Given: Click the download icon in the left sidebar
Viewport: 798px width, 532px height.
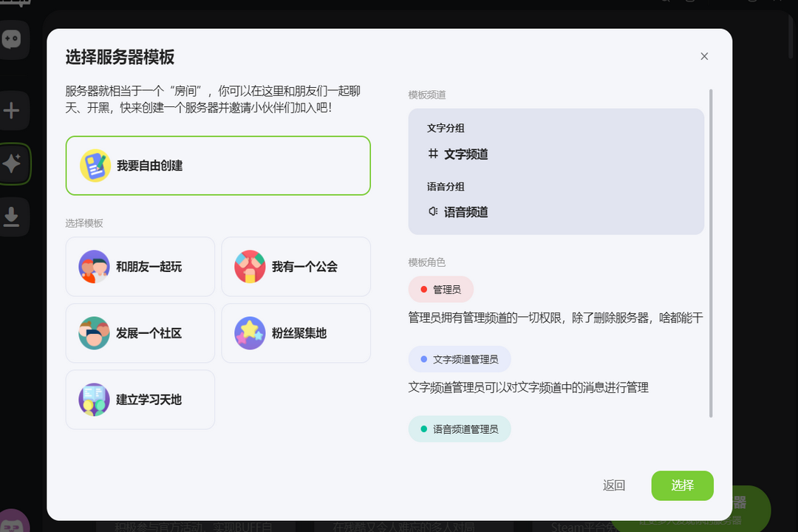Looking at the screenshot, I should tap(10, 216).
